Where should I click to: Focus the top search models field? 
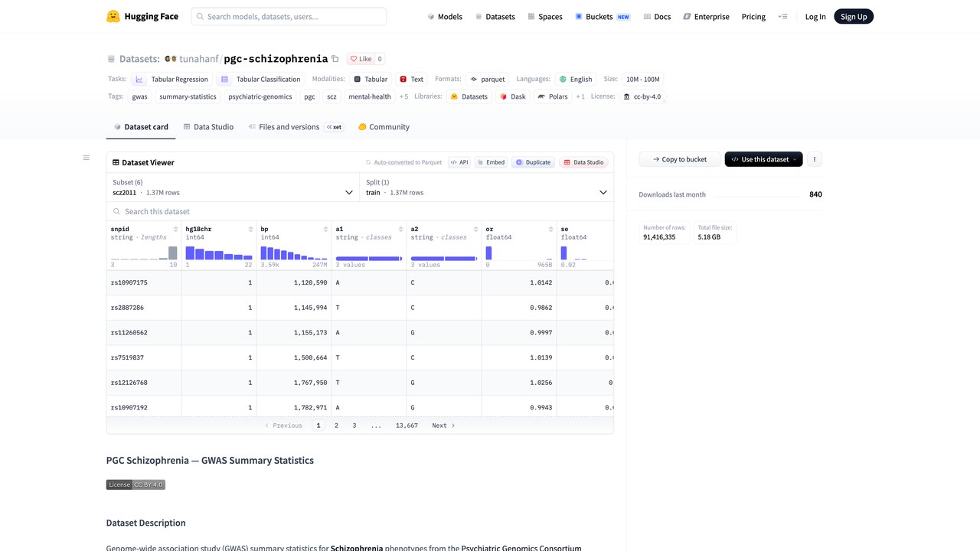click(289, 16)
